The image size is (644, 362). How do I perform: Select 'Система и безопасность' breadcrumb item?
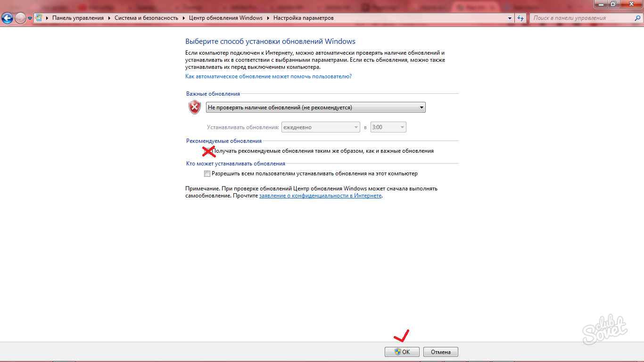point(146,18)
